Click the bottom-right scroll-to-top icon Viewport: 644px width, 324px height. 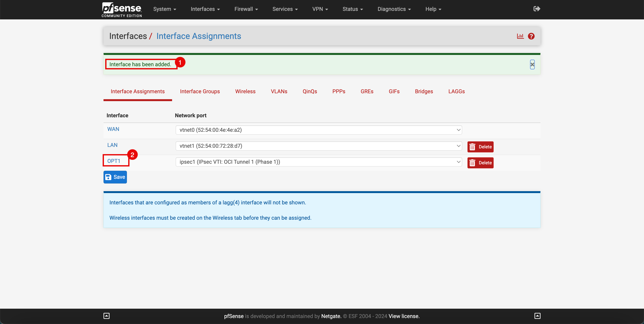[537, 316]
